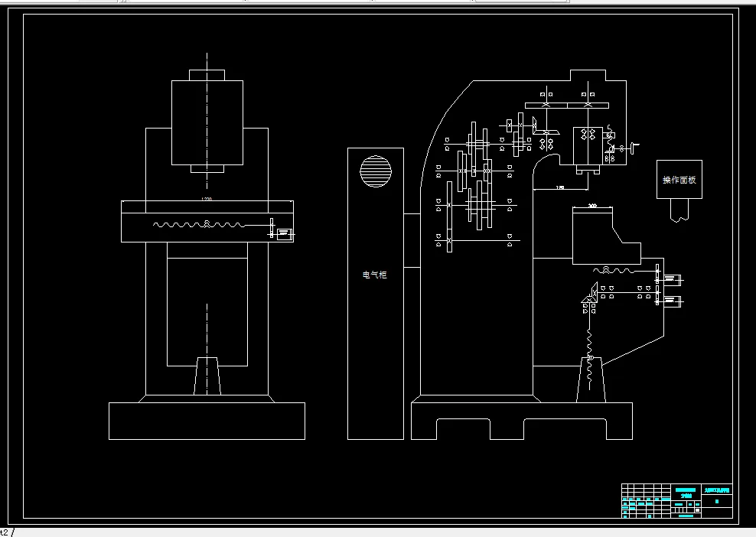This screenshot has height=537, width=756.
Task: Pick the upper motor symbol beside the side-view table
Action: pos(671,279)
